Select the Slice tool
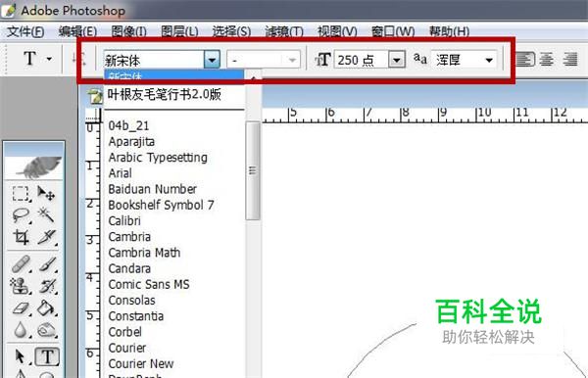Screen dimensions: 588x378 pos(46,237)
